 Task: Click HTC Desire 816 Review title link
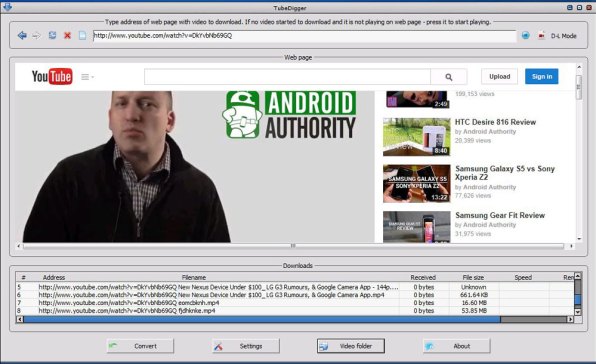[x=495, y=122]
